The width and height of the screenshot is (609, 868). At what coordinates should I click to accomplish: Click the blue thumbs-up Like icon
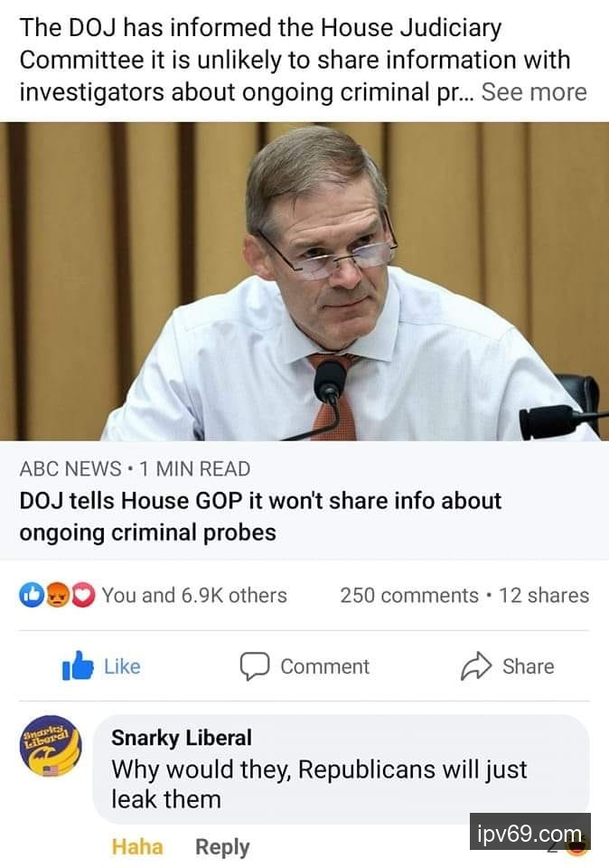(x=78, y=665)
